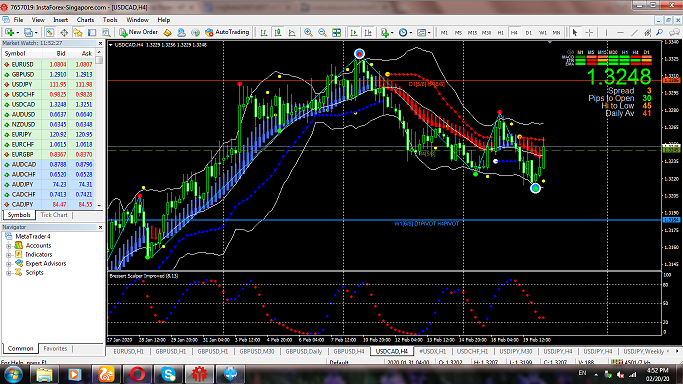Open the File menu
The width and height of the screenshot is (683, 384).
click(18, 20)
